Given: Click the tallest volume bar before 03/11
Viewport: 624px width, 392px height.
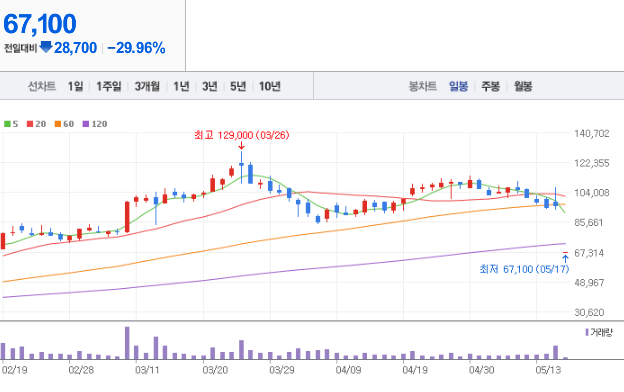Looking at the screenshot, I should click(x=127, y=343).
